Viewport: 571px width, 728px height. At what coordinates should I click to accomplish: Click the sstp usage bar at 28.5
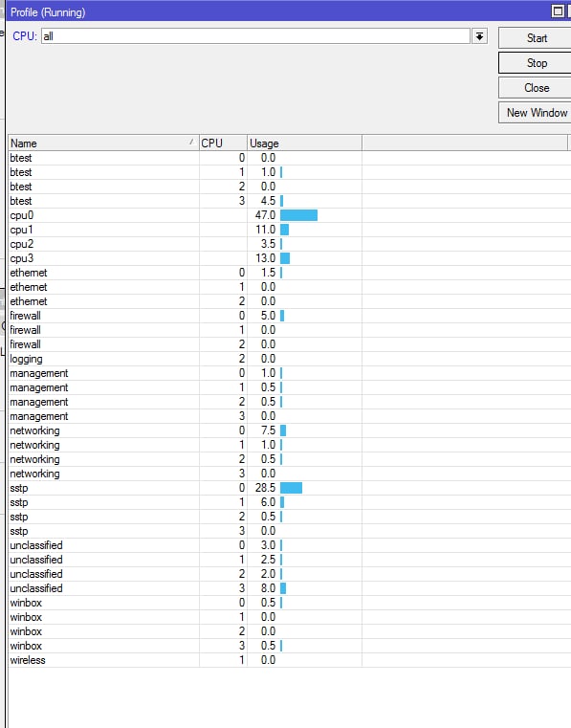(x=291, y=488)
